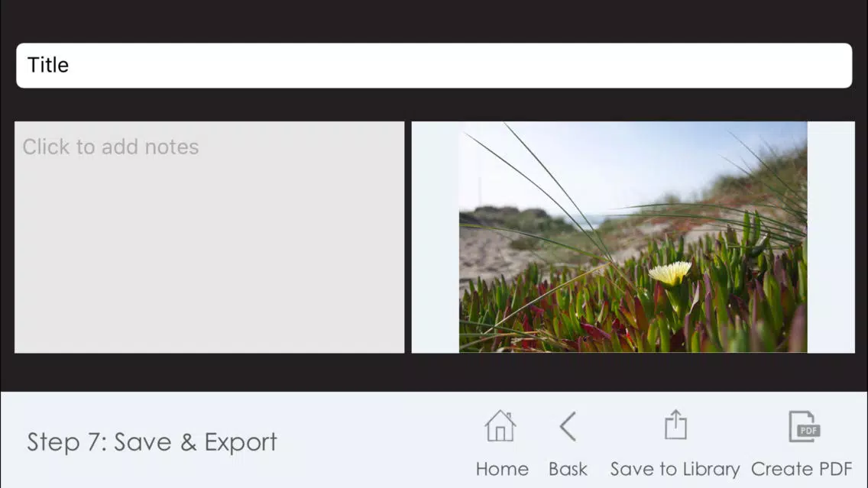Click the white margin right of the photo
This screenshot has height=488, width=868.
coord(831,237)
